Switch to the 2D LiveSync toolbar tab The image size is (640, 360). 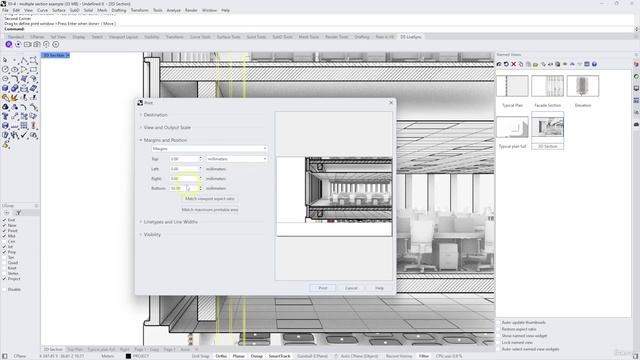click(411, 37)
